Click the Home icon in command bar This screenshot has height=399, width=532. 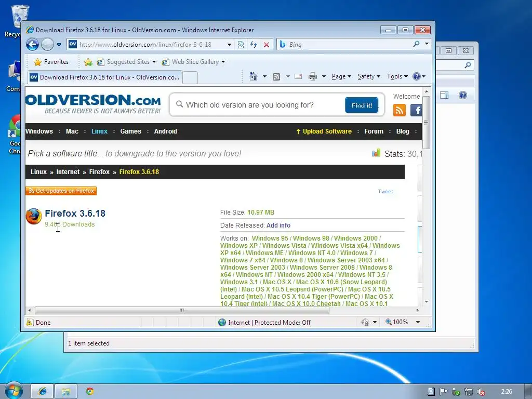click(254, 76)
